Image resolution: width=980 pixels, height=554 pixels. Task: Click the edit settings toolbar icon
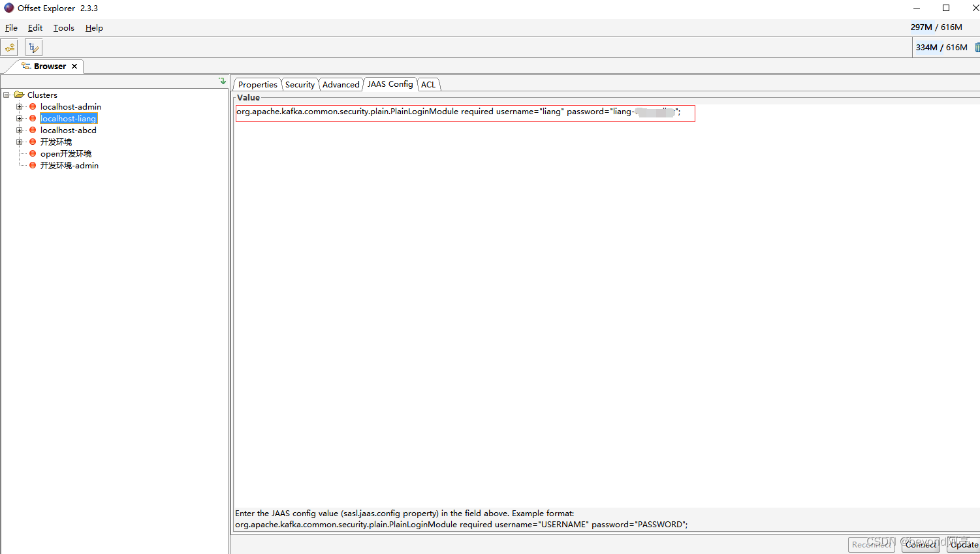click(x=34, y=48)
